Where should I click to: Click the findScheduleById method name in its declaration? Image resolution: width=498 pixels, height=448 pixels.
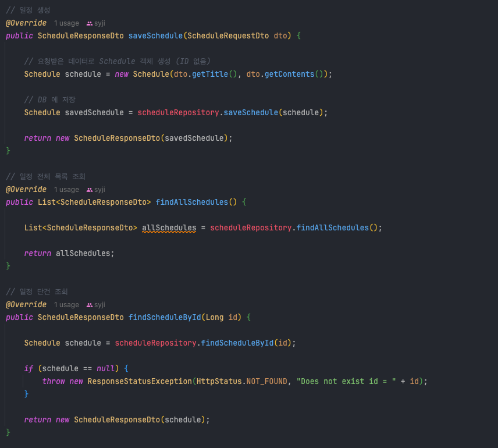[165, 318]
